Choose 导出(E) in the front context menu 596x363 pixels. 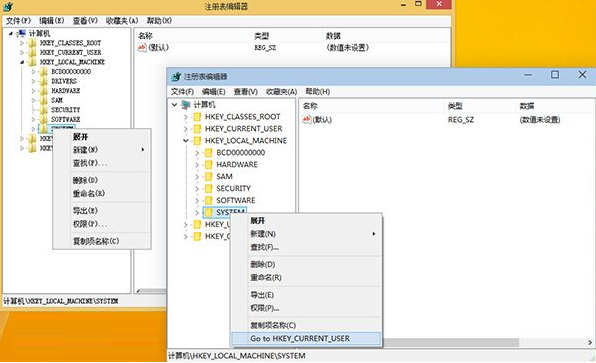tap(306, 295)
